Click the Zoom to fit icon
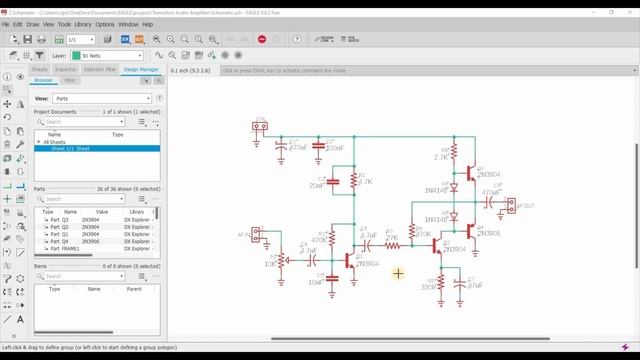 tap(156, 39)
